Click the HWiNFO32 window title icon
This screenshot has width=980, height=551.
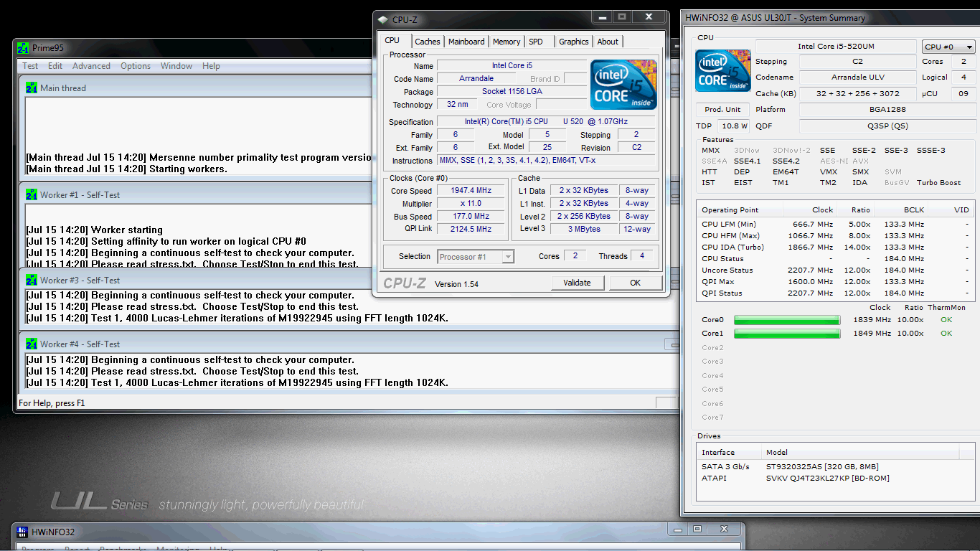[23, 532]
